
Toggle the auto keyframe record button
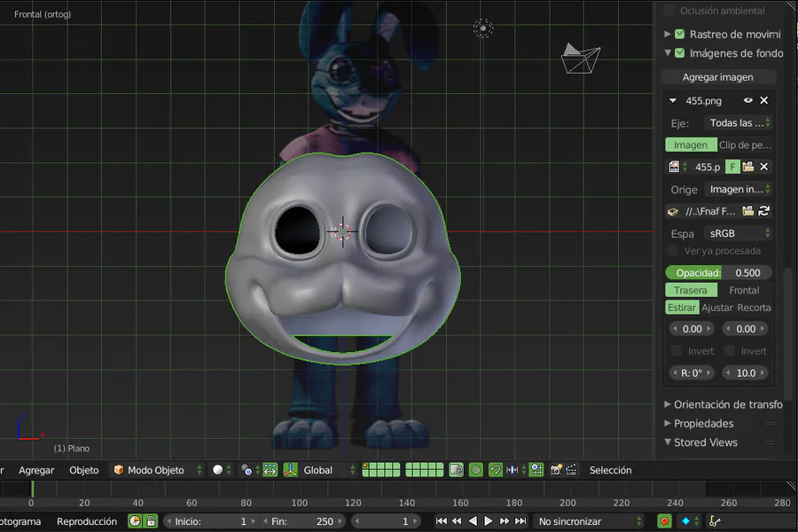coord(664,520)
